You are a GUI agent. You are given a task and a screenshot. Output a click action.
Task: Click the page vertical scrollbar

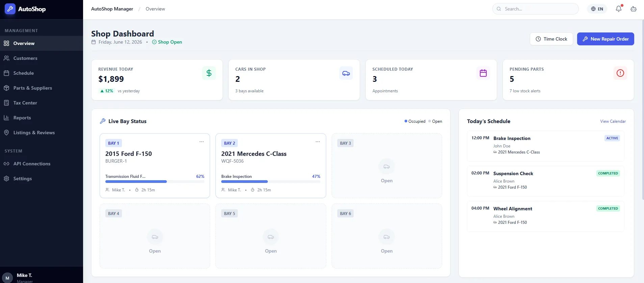(x=642, y=110)
